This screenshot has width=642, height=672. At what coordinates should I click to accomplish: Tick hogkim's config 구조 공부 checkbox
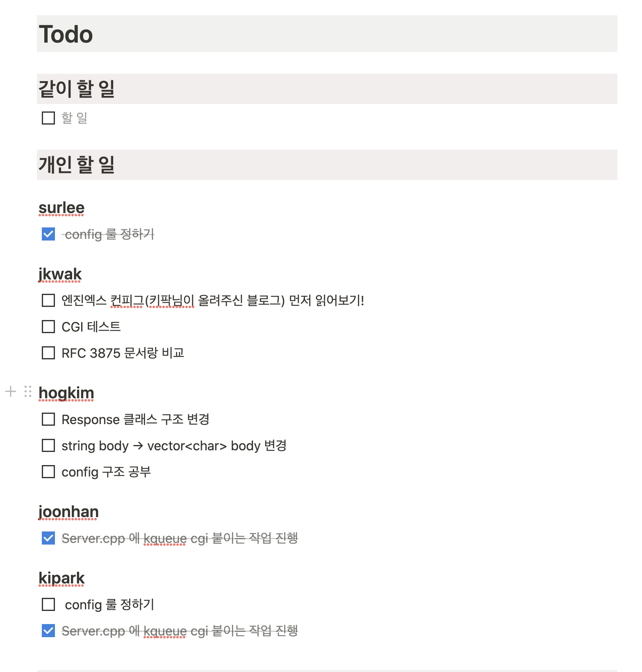[48, 472]
